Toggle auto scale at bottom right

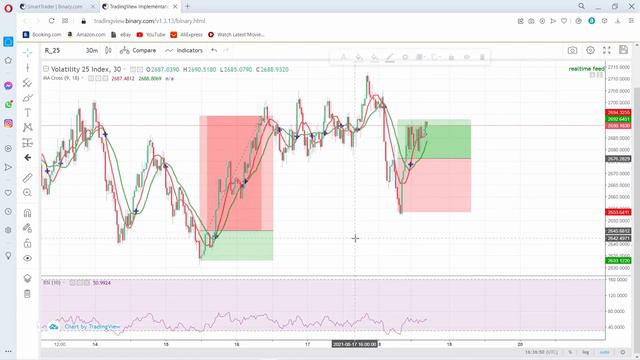pyautogui.click(x=604, y=352)
